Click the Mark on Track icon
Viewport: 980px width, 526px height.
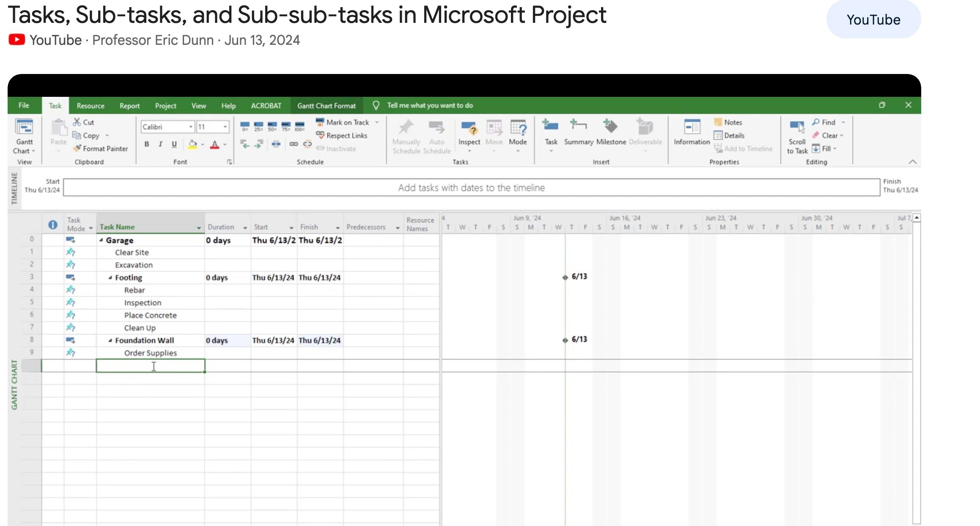(x=320, y=122)
